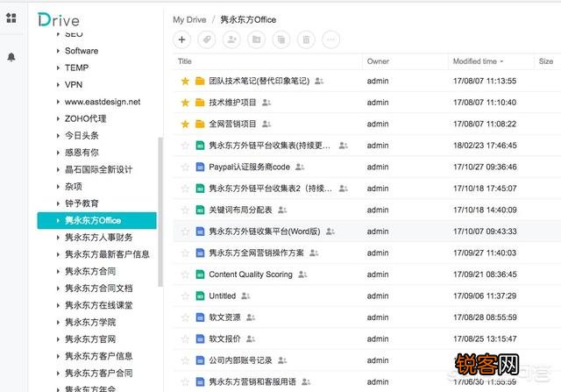Screen dimensions: 561x392
Task: Expand the 今日头条 folder arrow
Action: click(x=58, y=136)
